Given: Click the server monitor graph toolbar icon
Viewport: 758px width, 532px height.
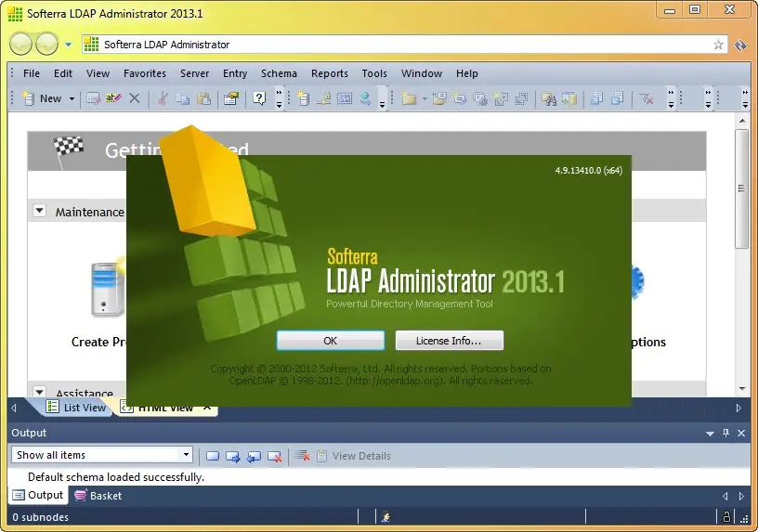Looking at the screenshot, I should pos(345,98).
